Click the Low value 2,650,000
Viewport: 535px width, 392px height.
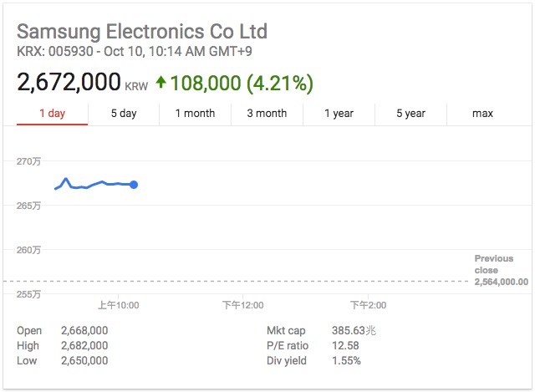[x=84, y=360]
